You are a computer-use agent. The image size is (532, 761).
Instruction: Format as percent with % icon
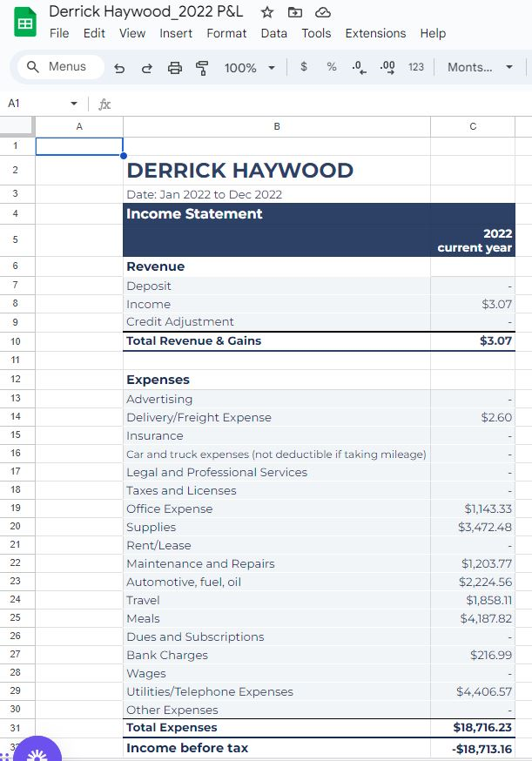[332, 66]
